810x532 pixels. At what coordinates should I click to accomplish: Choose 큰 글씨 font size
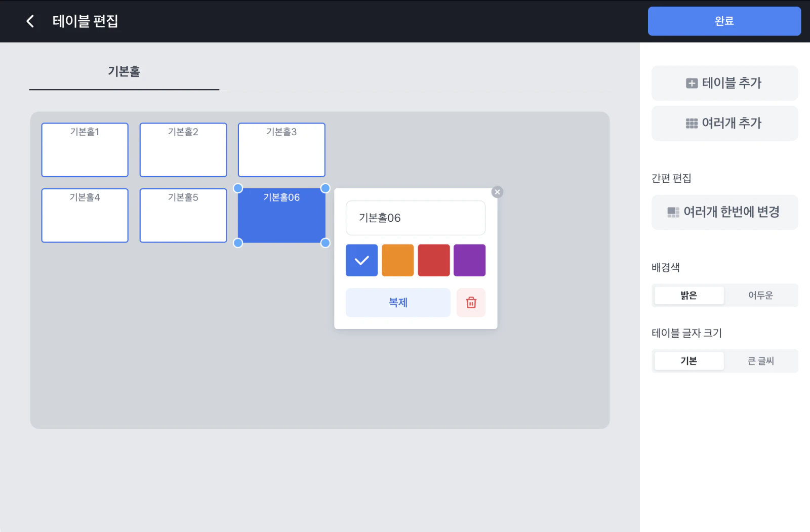point(760,361)
